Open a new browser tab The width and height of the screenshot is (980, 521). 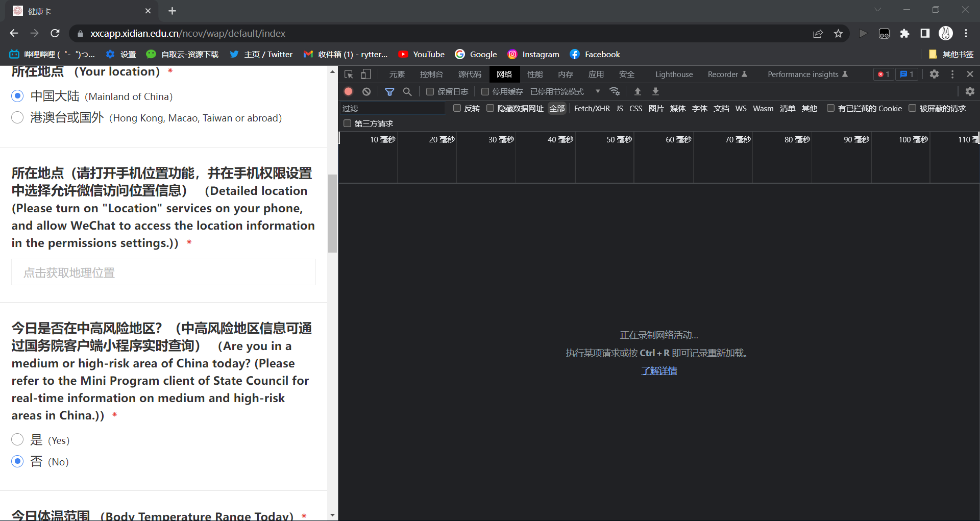(172, 11)
